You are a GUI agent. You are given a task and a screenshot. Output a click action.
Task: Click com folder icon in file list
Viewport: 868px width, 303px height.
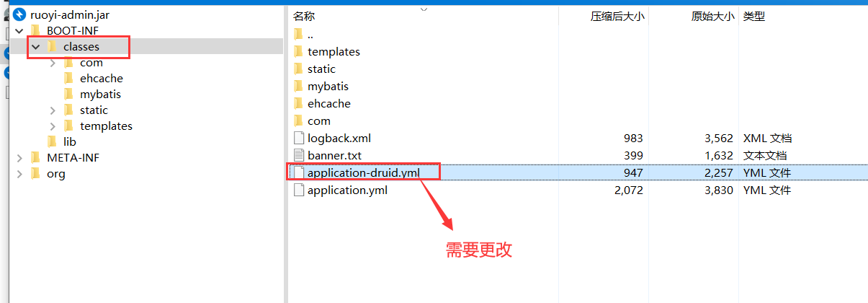(x=299, y=120)
